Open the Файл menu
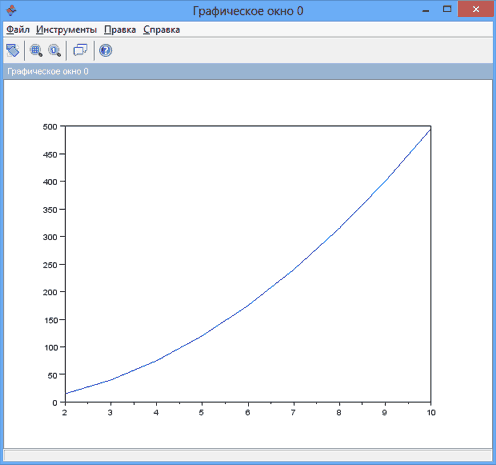 click(x=18, y=30)
